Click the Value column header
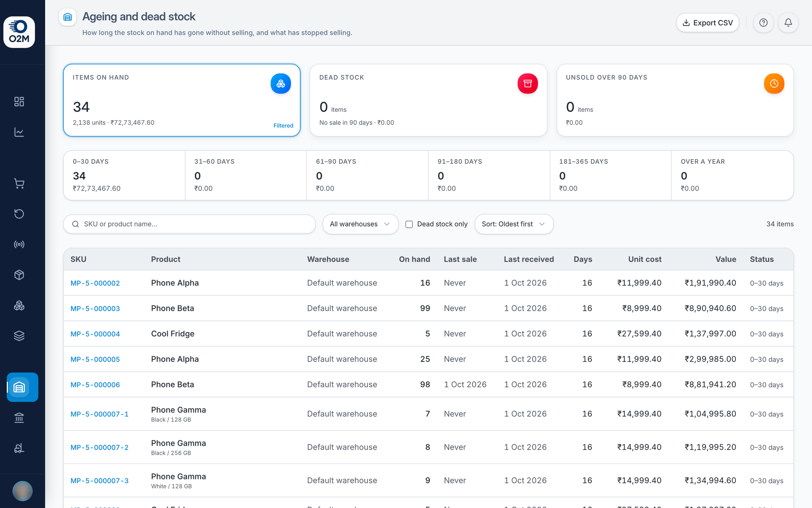The height and width of the screenshot is (508, 812). tap(726, 259)
